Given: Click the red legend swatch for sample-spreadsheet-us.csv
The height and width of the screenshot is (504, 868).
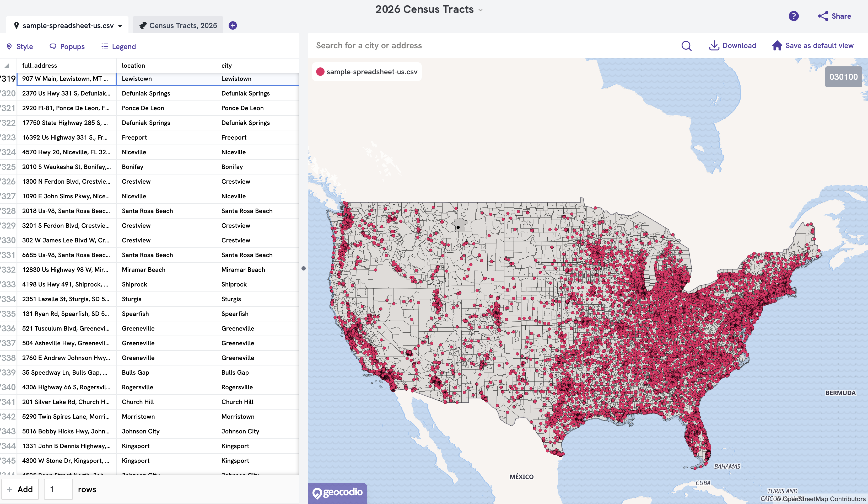Looking at the screenshot, I should tap(320, 72).
